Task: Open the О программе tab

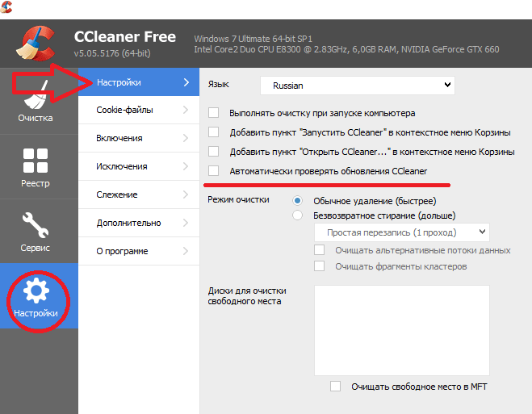Action: click(x=139, y=251)
